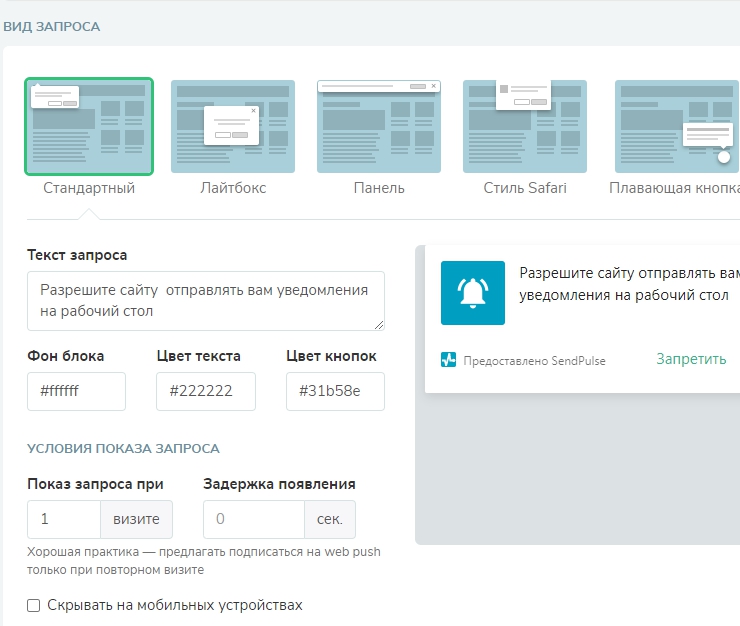This screenshot has height=626, width=740.
Task: Choose the Лайтбокс layout thumbnail
Action: pos(233,127)
